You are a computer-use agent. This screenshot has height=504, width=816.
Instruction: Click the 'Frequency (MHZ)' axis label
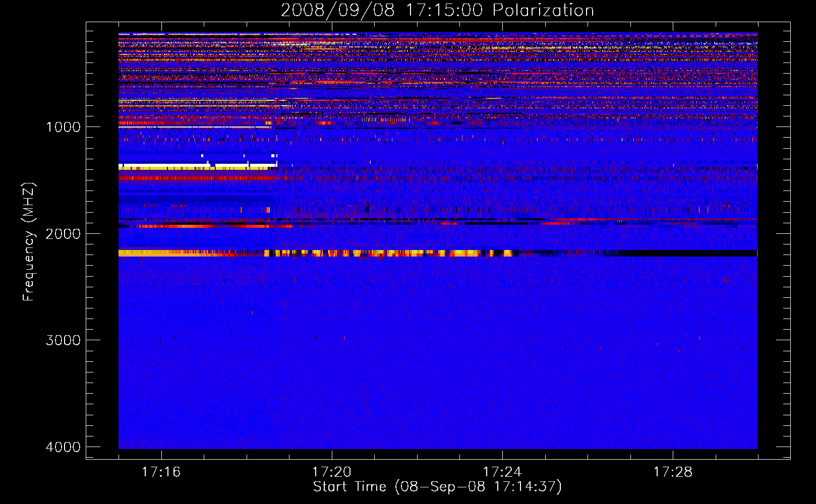coord(28,242)
